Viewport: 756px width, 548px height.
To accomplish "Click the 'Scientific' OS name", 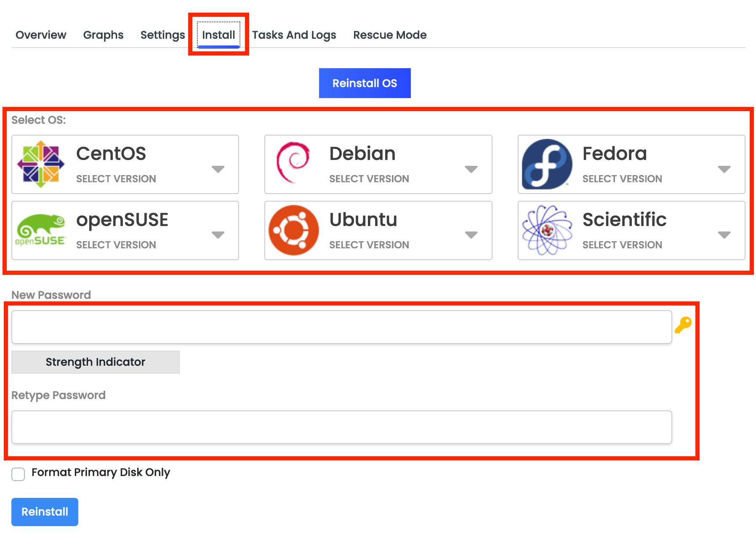I will (x=625, y=220).
